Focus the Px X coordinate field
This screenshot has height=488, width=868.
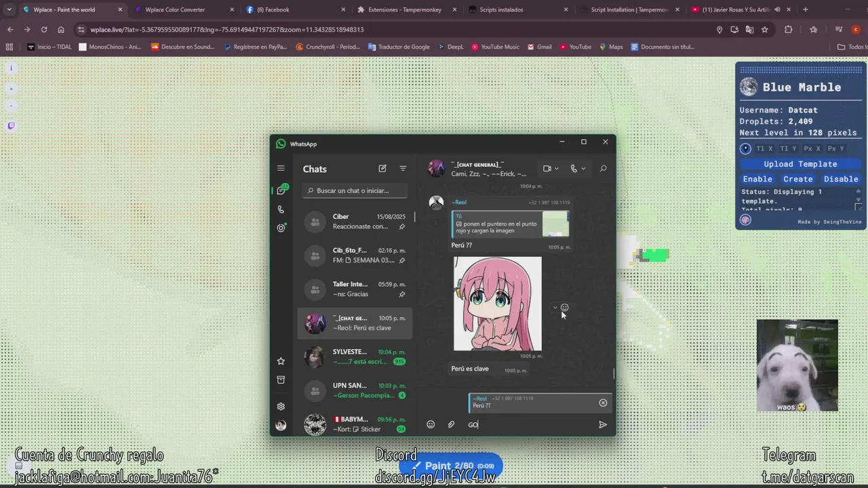[x=812, y=148]
